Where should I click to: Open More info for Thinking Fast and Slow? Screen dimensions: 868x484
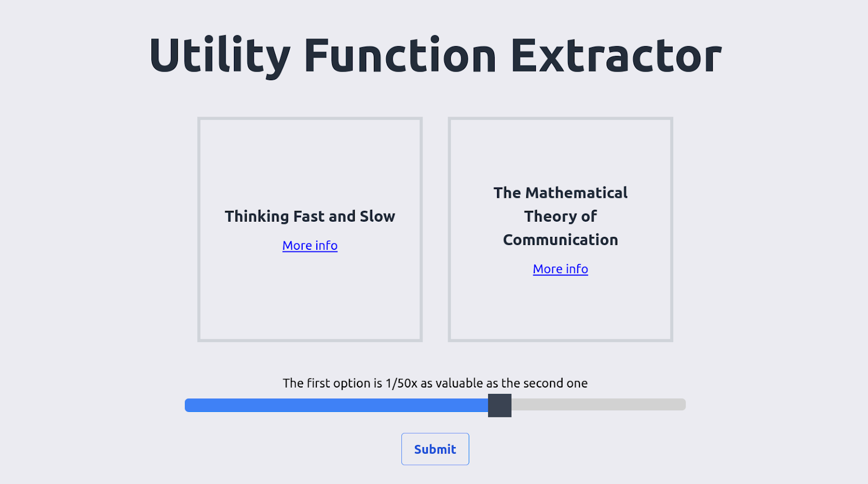[x=310, y=246]
